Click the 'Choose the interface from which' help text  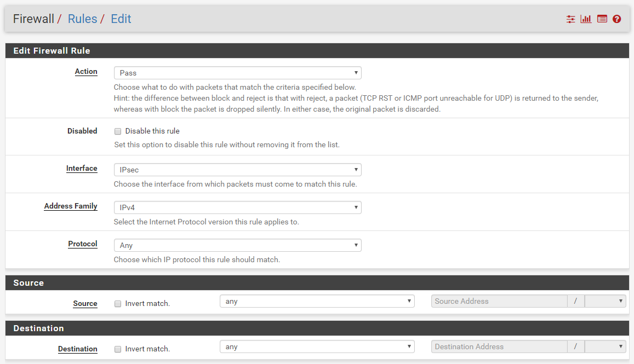[x=235, y=184]
